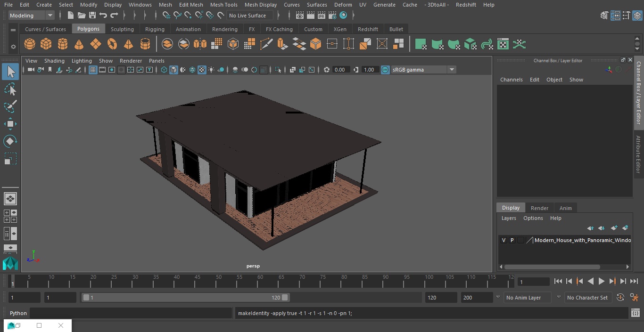
Task: Open the Render tab in the layer editor
Action: (x=539, y=208)
